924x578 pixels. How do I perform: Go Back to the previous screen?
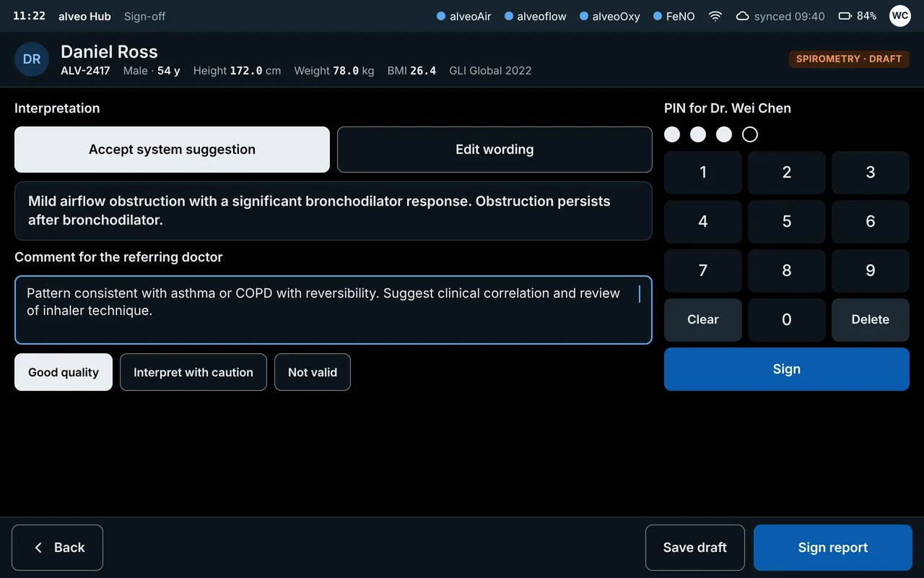(x=57, y=548)
